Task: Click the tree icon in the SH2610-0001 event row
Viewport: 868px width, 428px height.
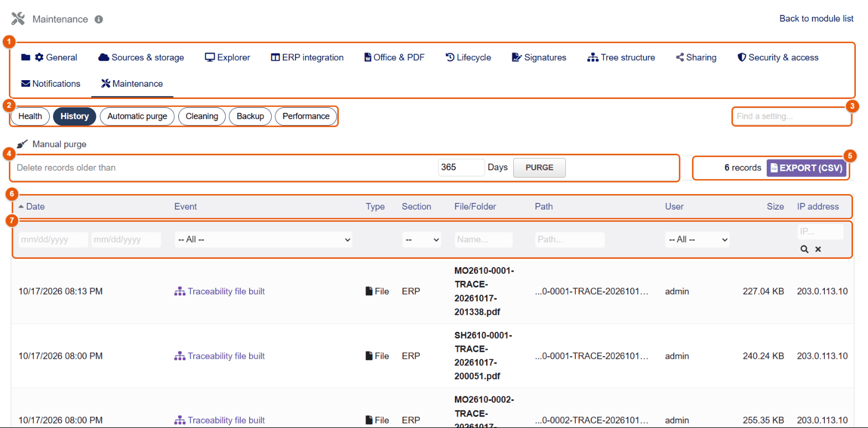Action: pyautogui.click(x=179, y=356)
